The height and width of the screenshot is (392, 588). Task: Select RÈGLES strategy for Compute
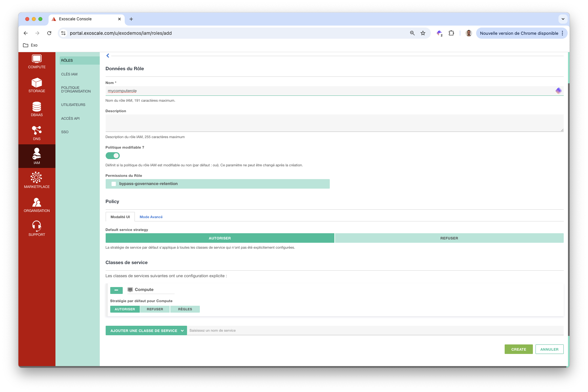coord(185,309)
